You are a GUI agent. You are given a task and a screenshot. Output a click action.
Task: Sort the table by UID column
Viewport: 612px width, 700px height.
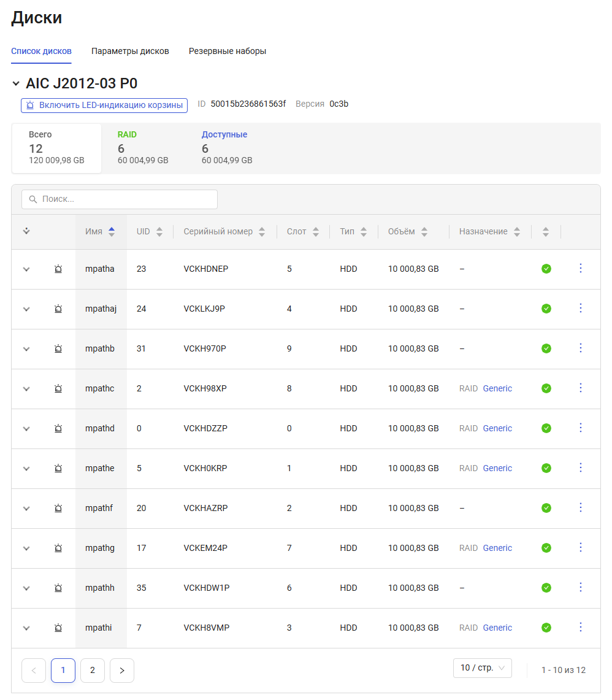pyautogui.click(x=159, y=232)
